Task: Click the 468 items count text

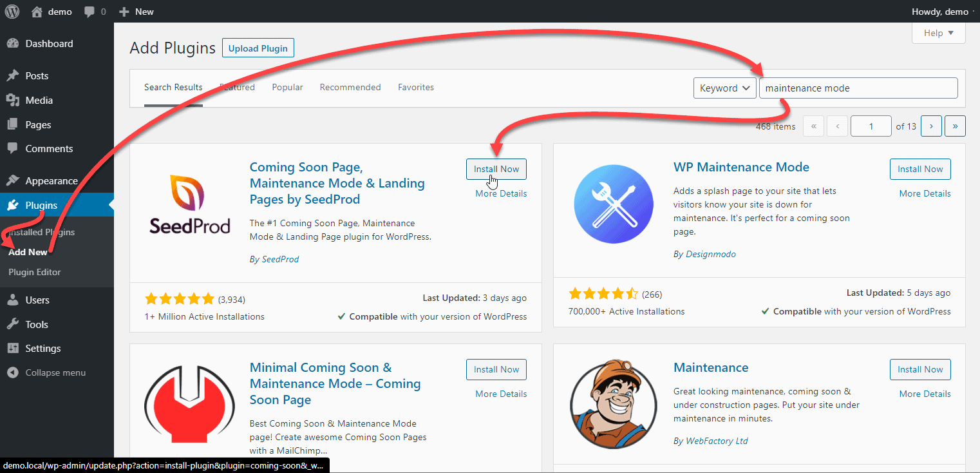Action: pos(775,126)
